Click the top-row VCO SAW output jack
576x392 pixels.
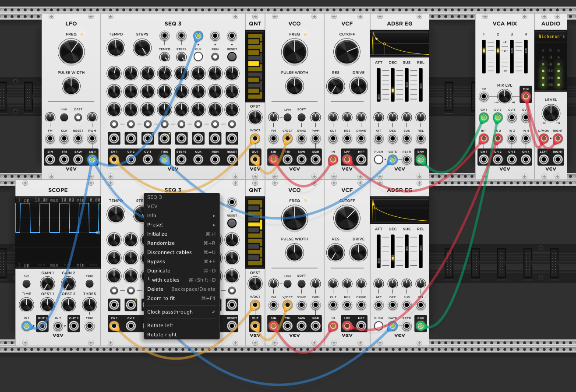301,159
